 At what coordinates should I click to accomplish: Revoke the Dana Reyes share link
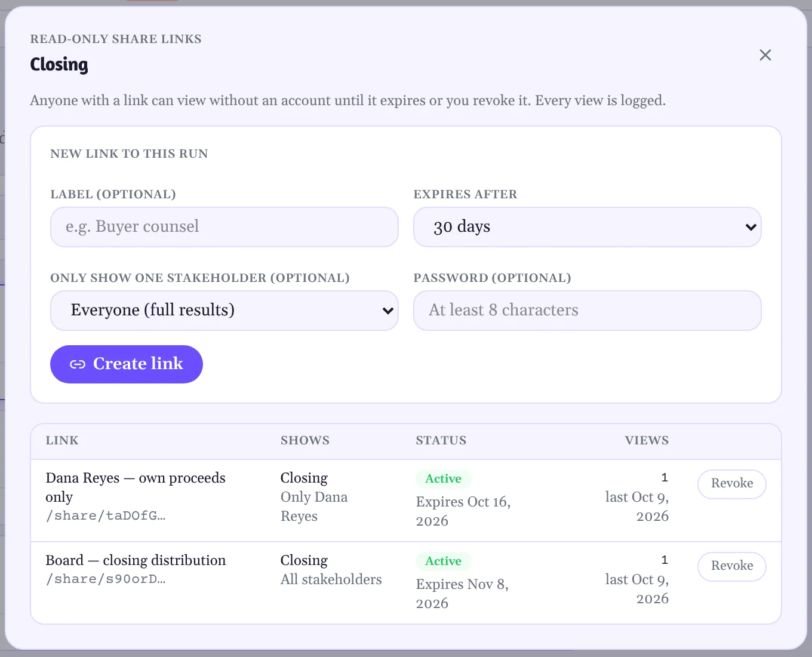[732, 484]
